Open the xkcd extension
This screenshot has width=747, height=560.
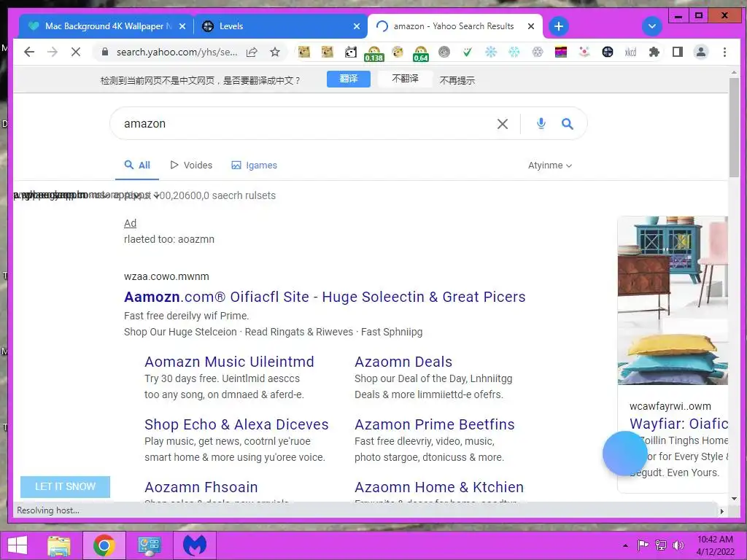point(630,52)
